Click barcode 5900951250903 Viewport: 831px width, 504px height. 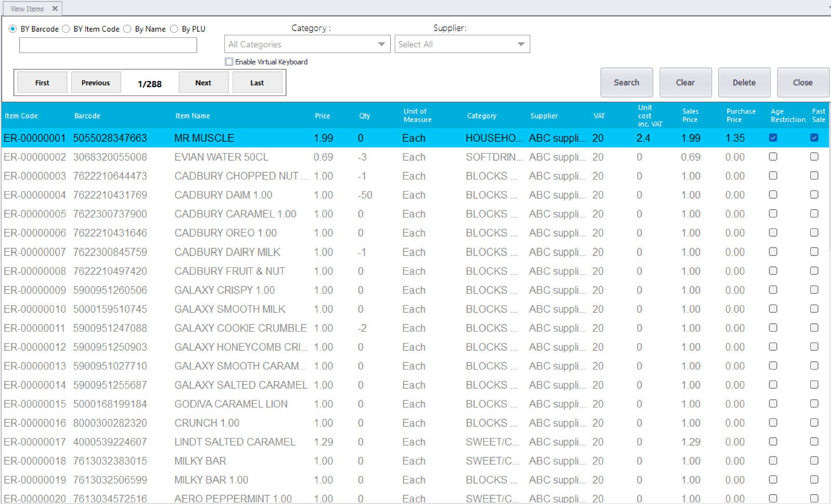tap(110, 347)
